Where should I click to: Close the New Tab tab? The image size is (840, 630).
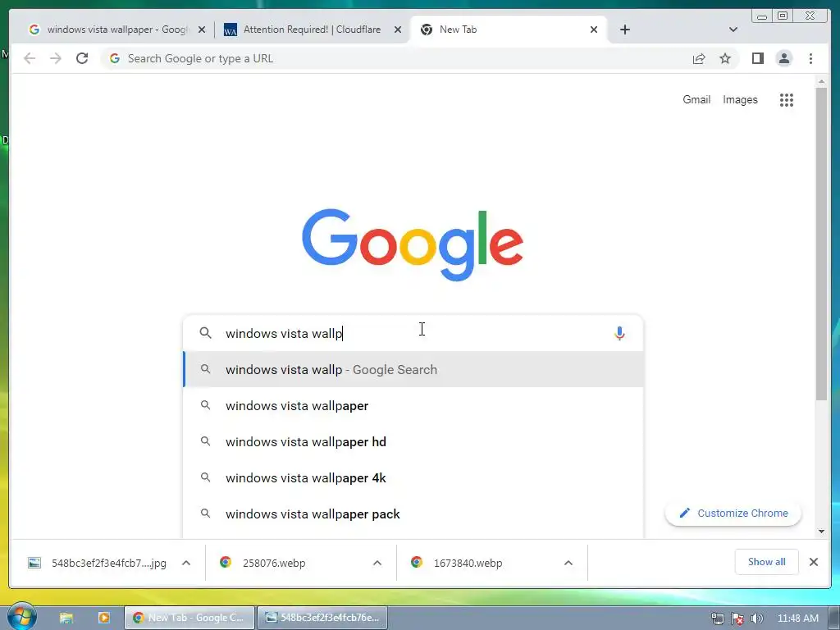pyautogui.click(x=594, y=30)
